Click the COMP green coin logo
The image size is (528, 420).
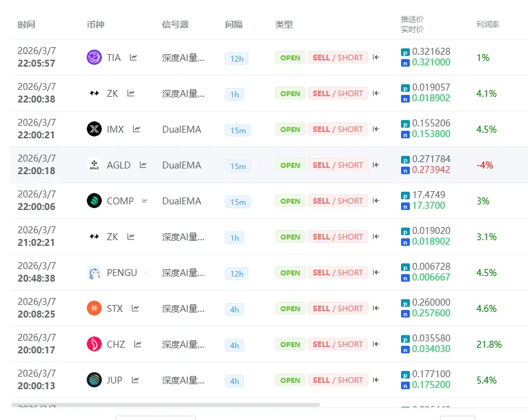[x=94, y=201]
